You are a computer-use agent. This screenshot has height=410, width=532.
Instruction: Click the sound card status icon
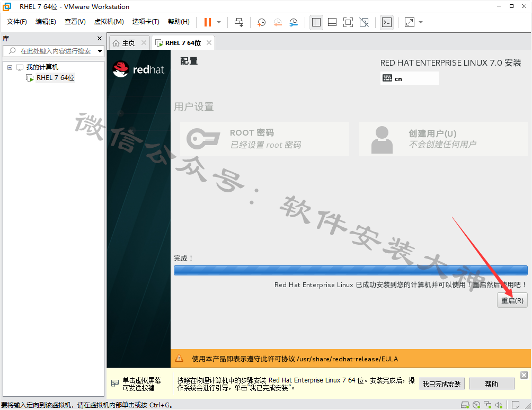499,405
